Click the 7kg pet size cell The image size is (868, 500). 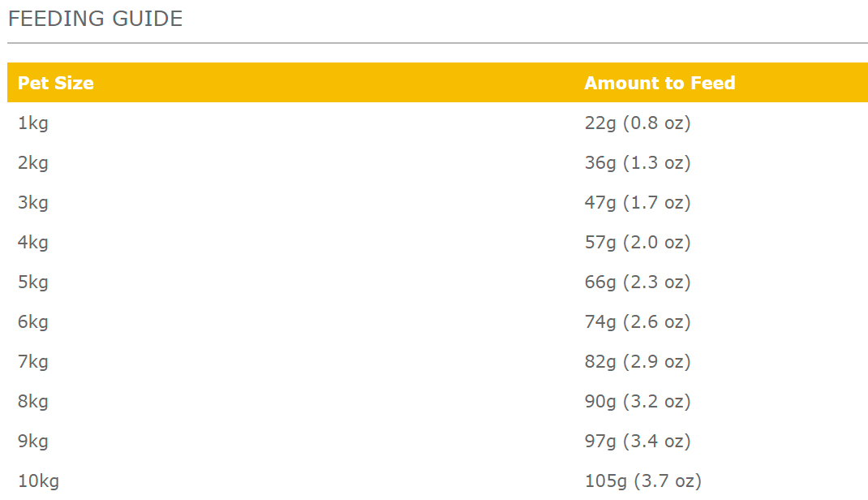(x=33, y=362)
